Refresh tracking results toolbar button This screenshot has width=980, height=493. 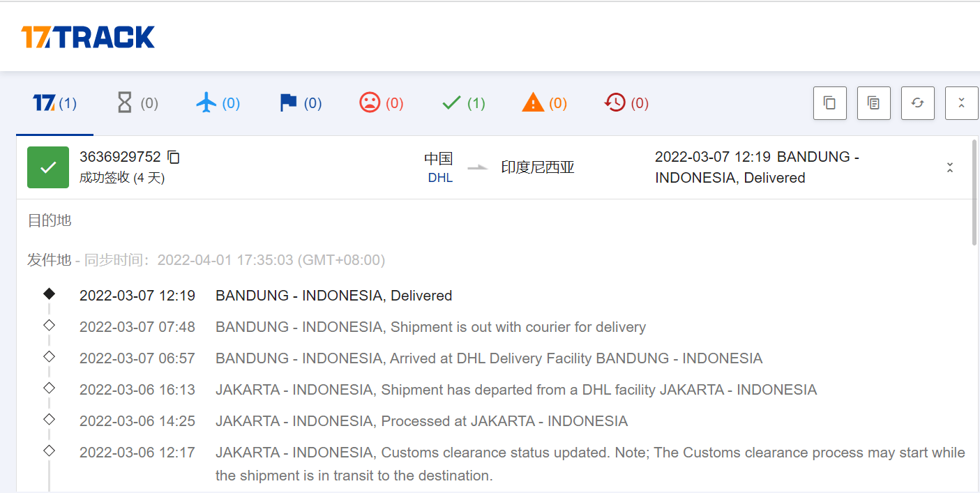coord(918,103)
